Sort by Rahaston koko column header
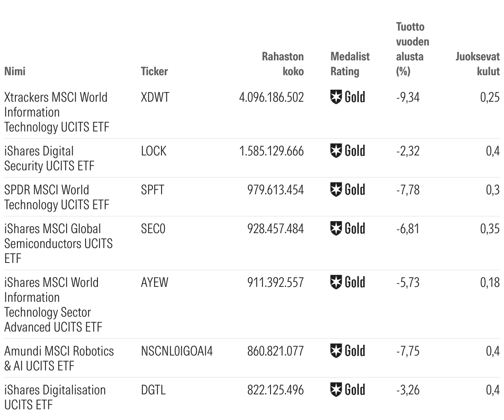Image resolution: width=504 pixels, height=420 pixels. click(x=283, y=64)
